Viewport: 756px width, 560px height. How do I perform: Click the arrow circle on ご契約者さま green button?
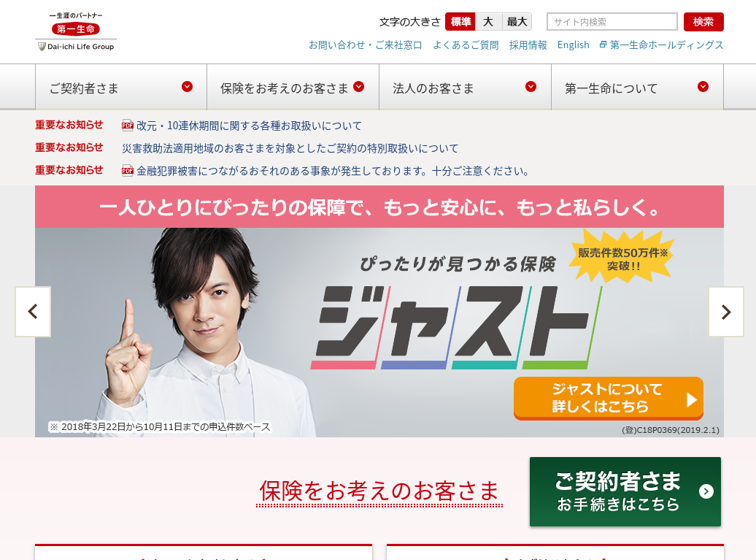click(x=706, y=491)
